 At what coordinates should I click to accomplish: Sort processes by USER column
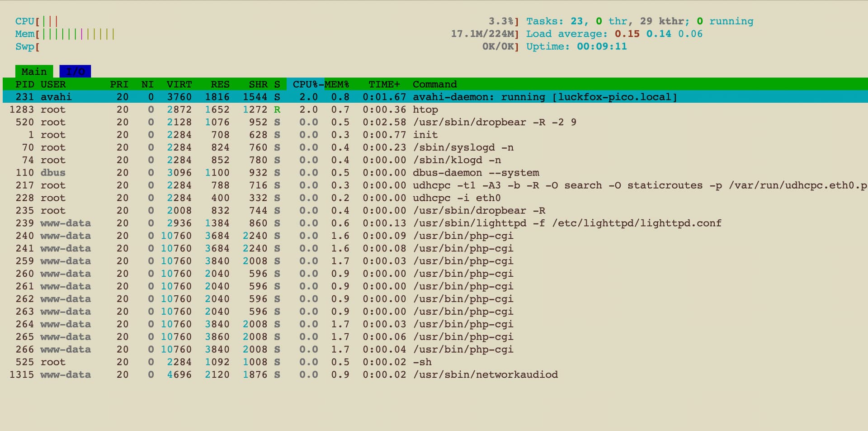tap(53, 84)
